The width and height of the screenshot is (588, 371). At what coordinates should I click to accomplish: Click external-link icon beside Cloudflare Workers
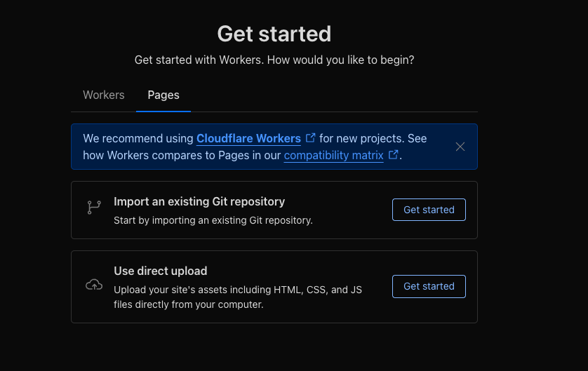[311, 138]
